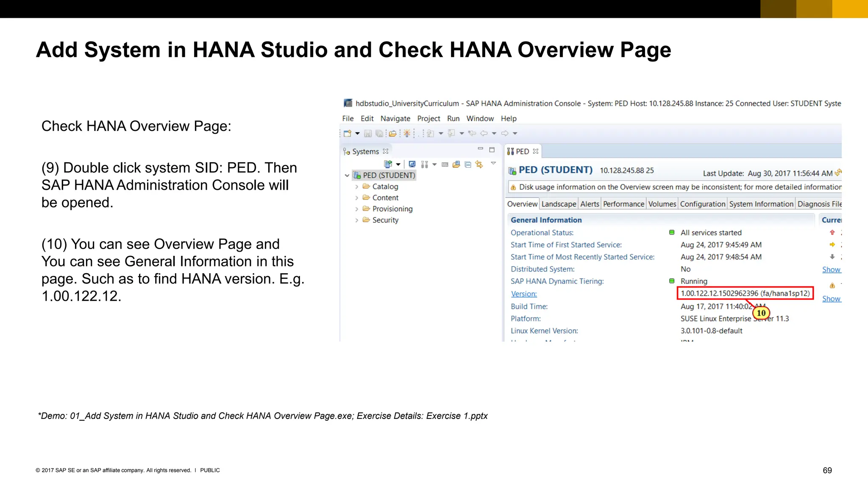Click the Show link beside Version row
The width and height of the screenshot is (868, 488).
[831, 299]
